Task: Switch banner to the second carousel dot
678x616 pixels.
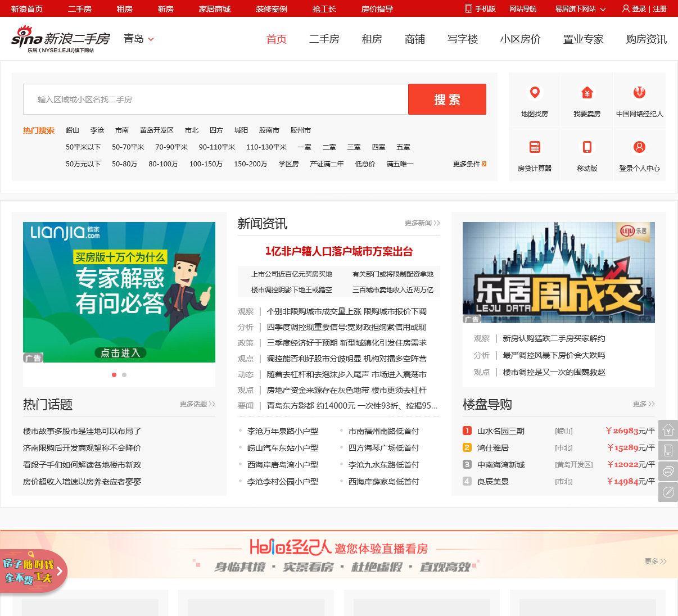Action: 124,375
